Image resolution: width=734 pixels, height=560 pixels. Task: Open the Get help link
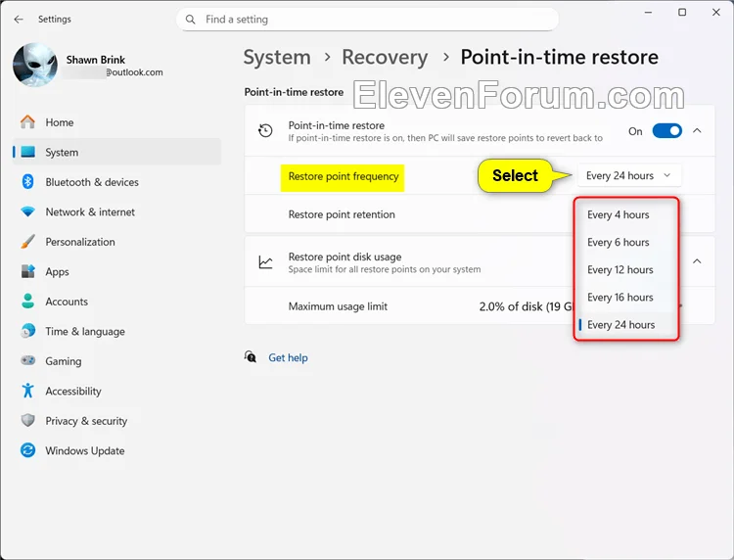click(288, 357)
